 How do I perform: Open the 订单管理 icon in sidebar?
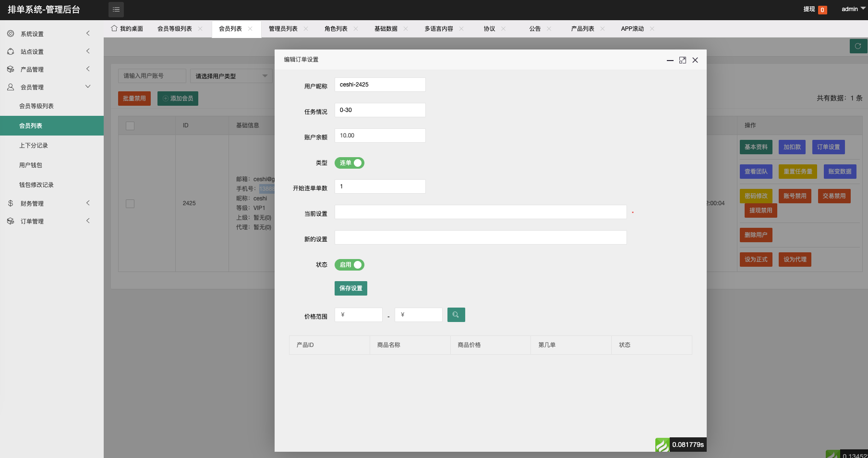click(11, 221)
